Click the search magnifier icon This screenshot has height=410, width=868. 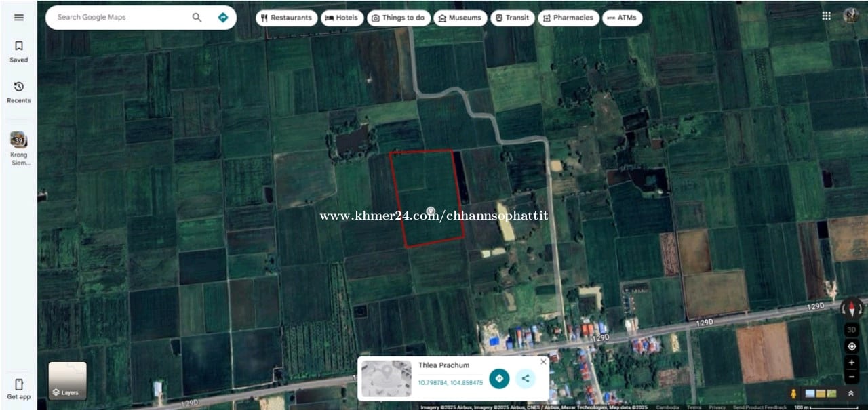pos(197,18)
